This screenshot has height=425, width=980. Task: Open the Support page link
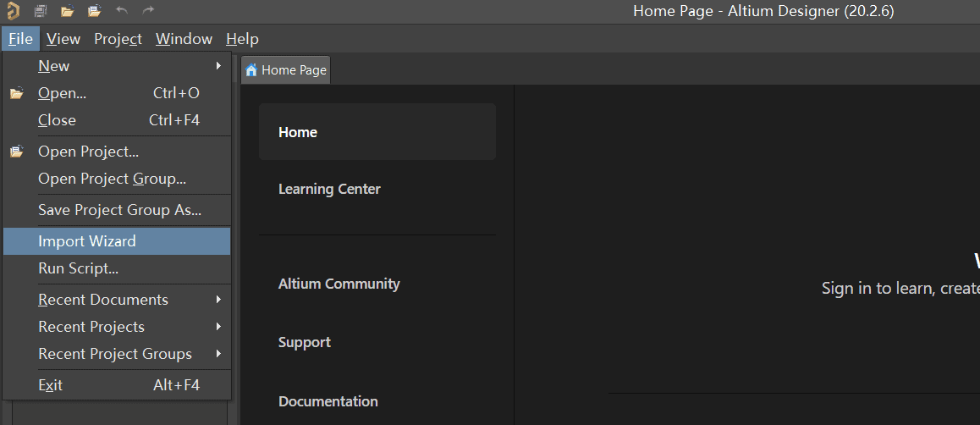(x=305, y=343)
